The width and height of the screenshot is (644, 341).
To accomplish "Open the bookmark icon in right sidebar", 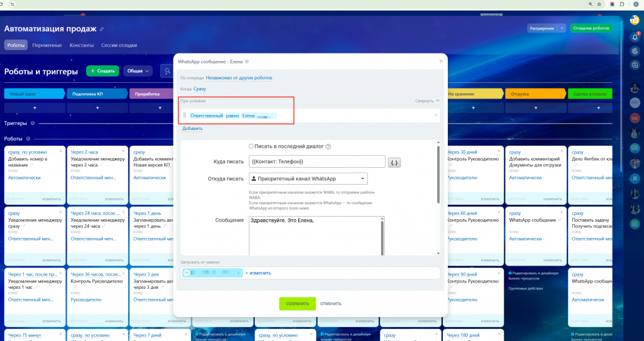I will (635, 178).
